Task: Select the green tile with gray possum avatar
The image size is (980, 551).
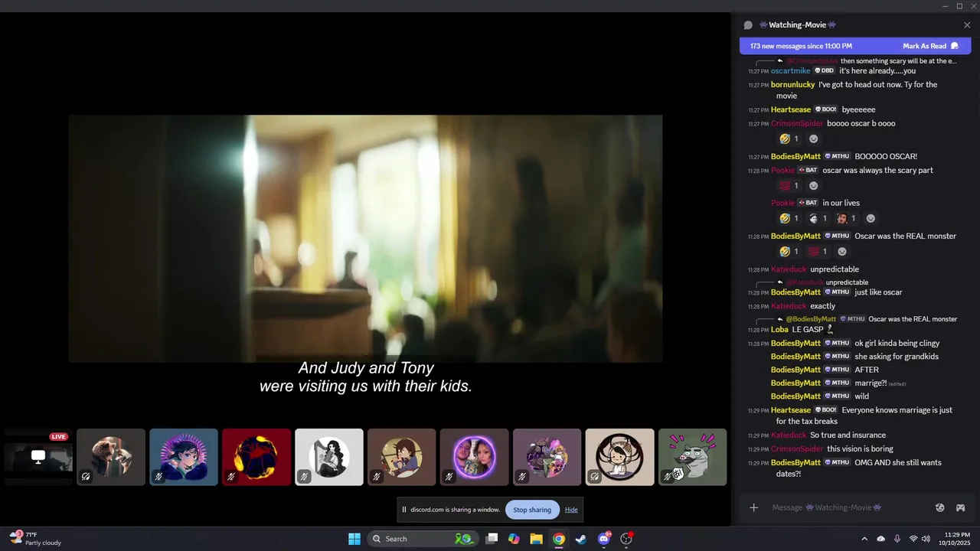Action: (693, 457)
